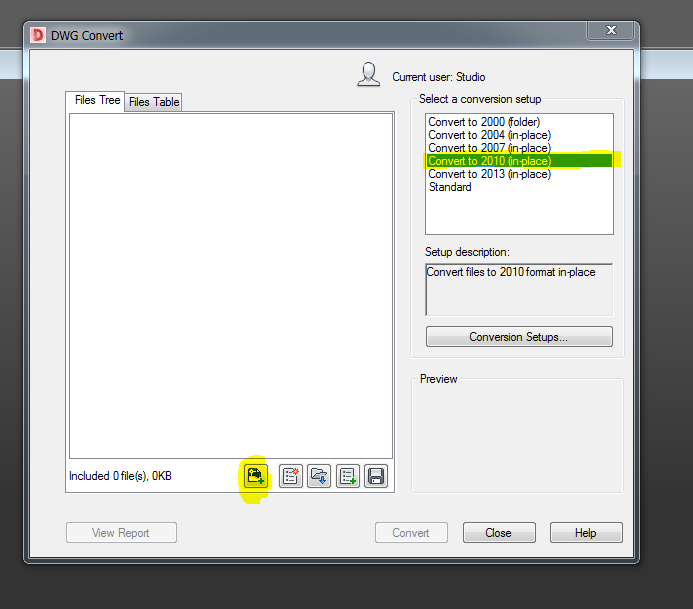Select Convert to 2010 (in-place) setup

click(x=519, y=161)
